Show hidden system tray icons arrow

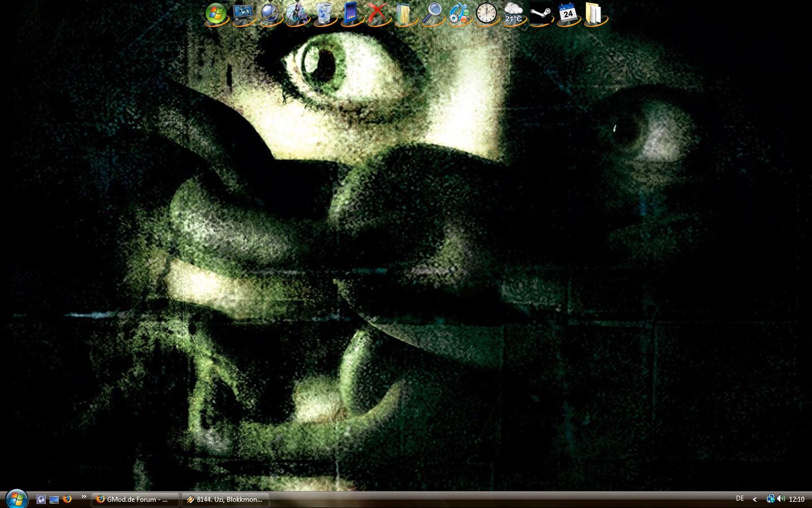(x=754, y=500)
